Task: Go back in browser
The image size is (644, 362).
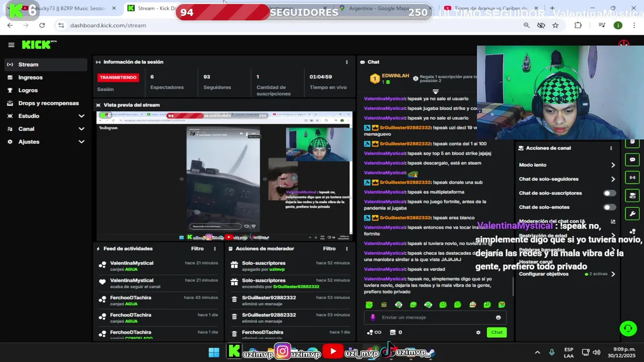Action: [10, 25]
